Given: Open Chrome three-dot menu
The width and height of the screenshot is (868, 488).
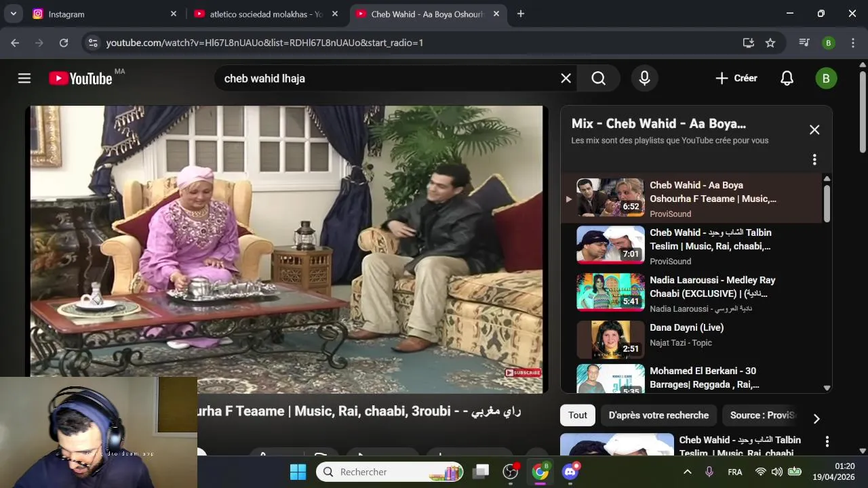Looking at the screenshot, I should click(x=852, y=43).
